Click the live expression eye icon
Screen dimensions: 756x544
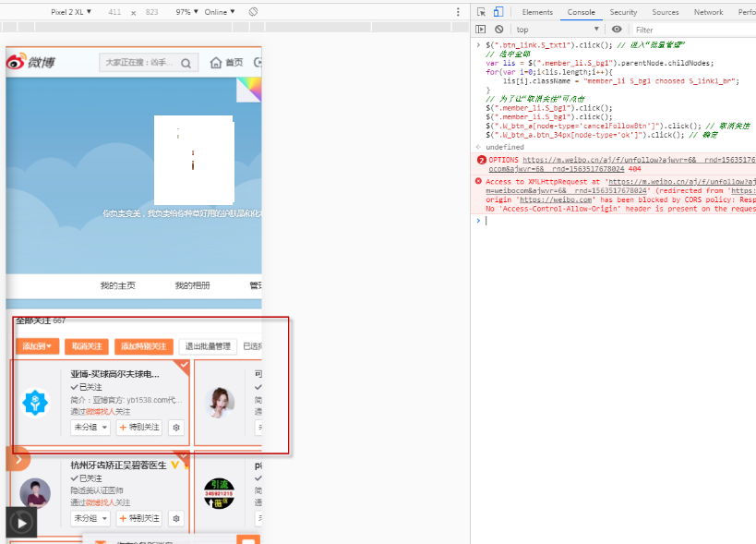[618, 30]
